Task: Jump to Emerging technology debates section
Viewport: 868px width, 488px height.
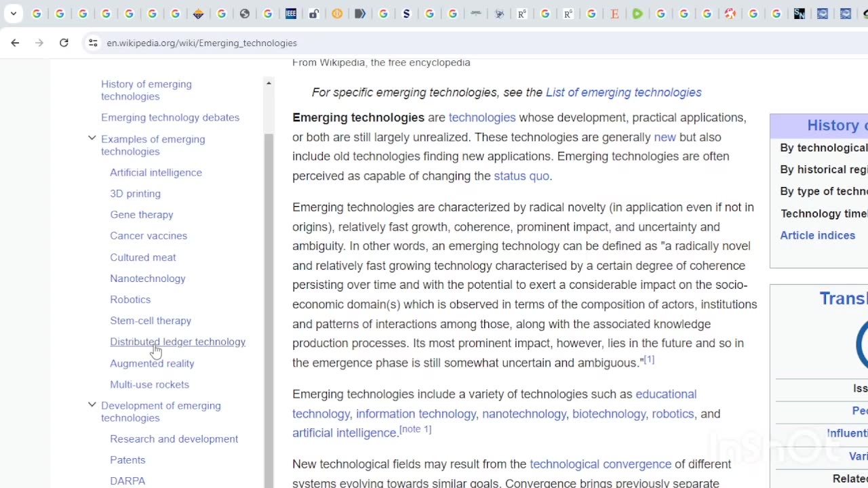Action: click(x=170, y=117)
